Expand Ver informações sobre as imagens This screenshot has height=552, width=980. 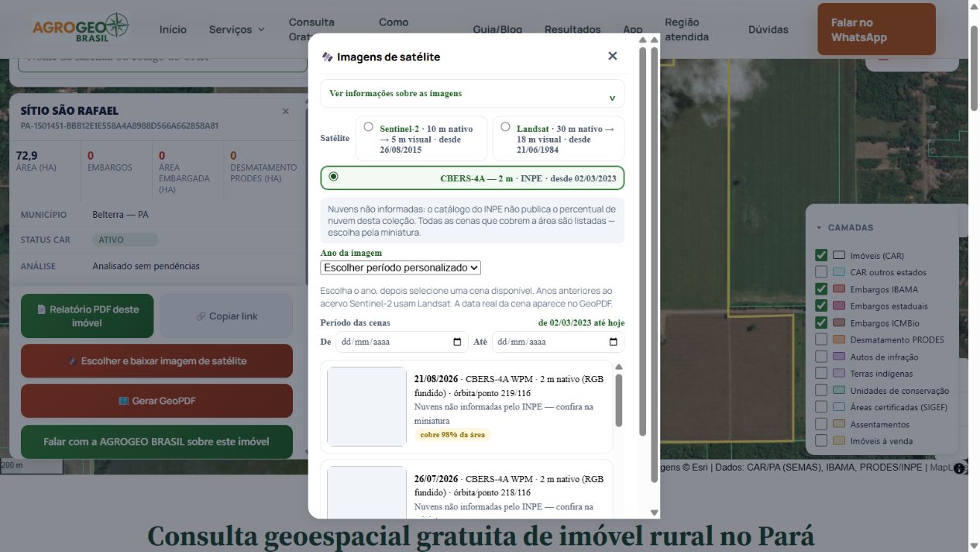(472, 94)
